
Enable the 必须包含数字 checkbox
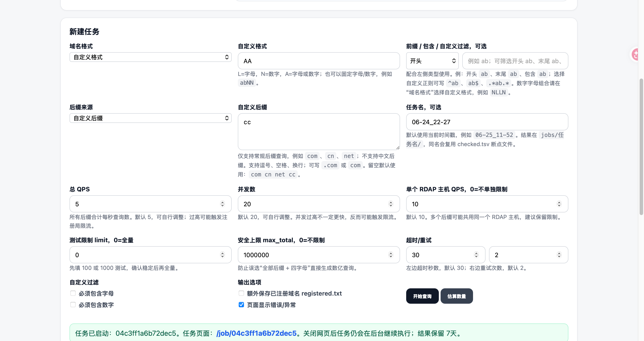point(73,305)
